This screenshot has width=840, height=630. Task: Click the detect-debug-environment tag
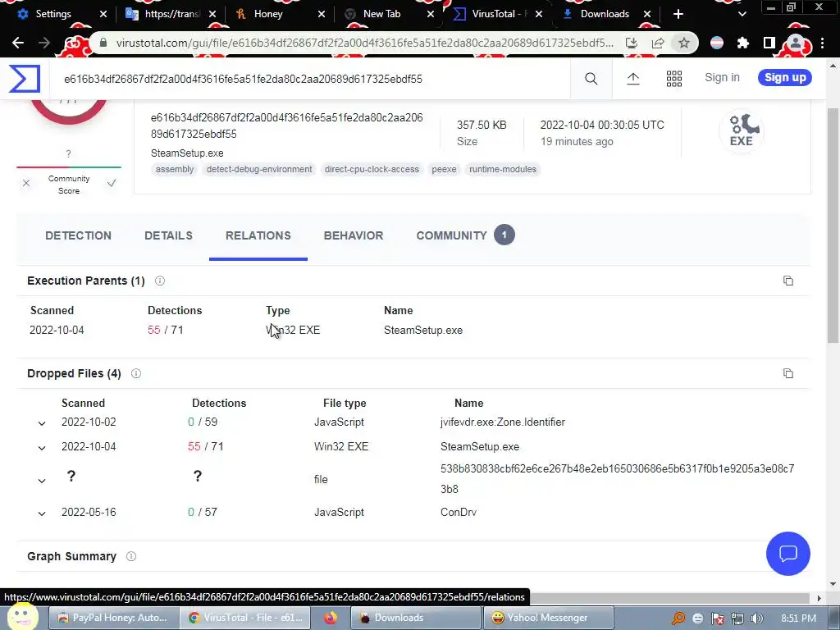(x=259, y=169)
